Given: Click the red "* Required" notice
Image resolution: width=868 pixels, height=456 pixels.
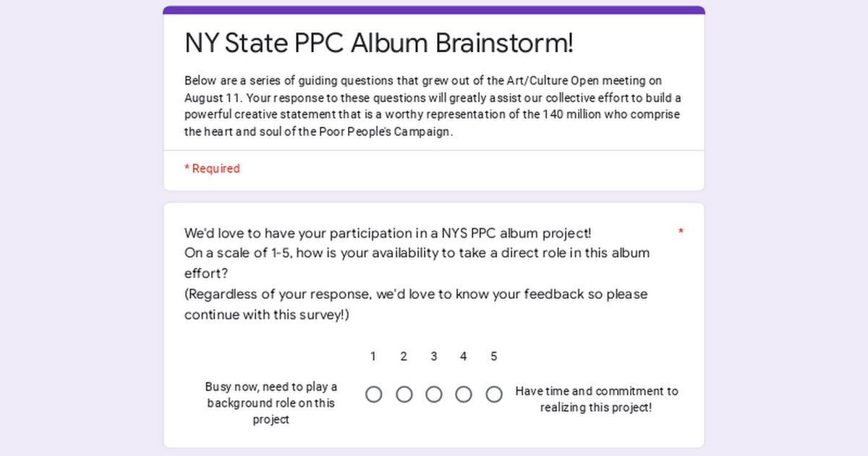Looking at the screenshot, I should [x=212, y=169].
